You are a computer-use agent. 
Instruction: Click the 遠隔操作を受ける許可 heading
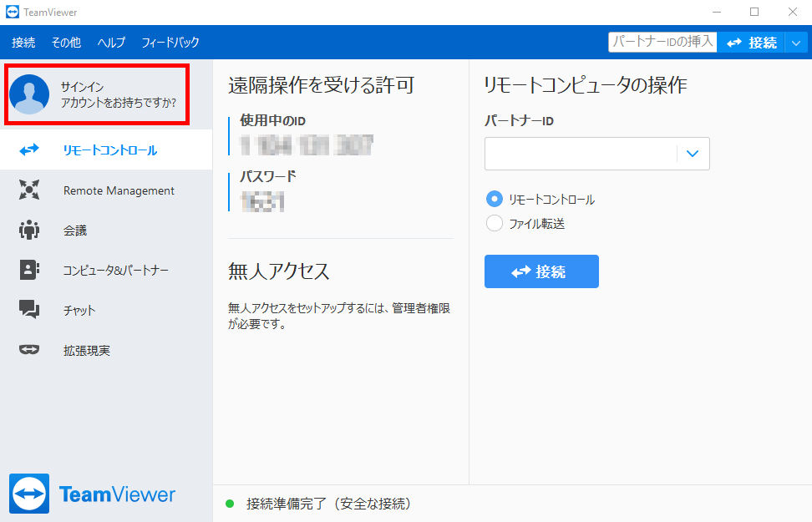pyautogui.click(x=321, y=85)
